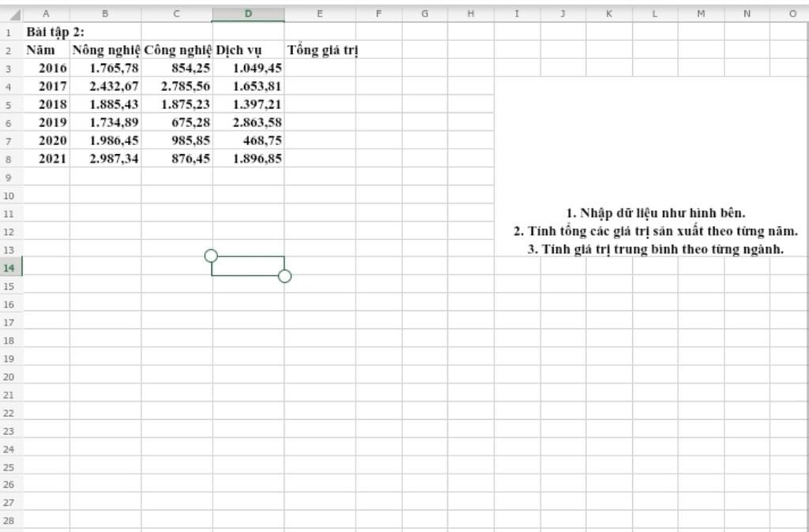This screenshot has width=809, height=532.
Task: Click cell with value 2.785,56
Action: tap(176, 86)
